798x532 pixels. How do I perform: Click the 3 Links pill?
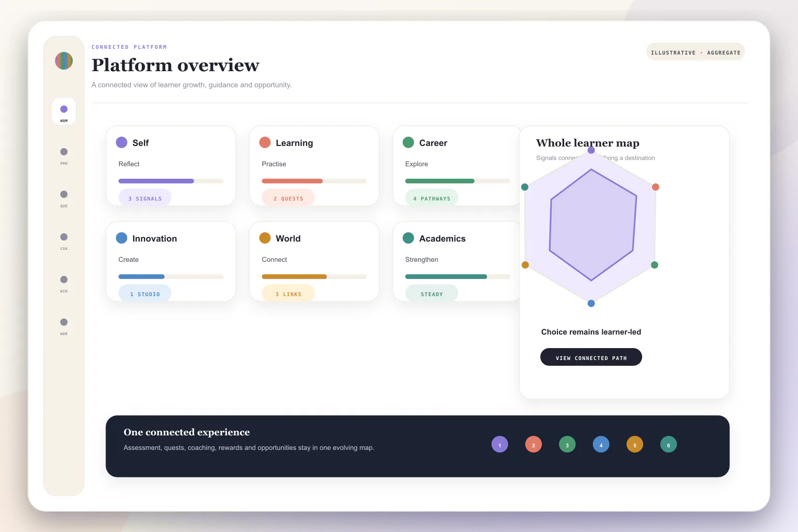(288, 294)
